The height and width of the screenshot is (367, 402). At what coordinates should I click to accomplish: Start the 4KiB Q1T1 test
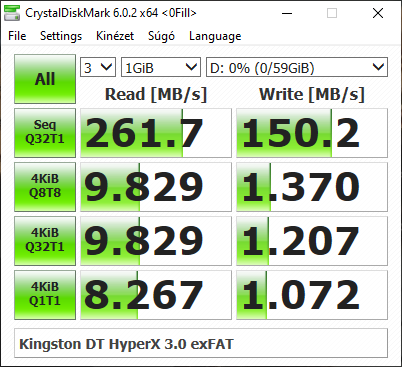[x=45, y=295]
